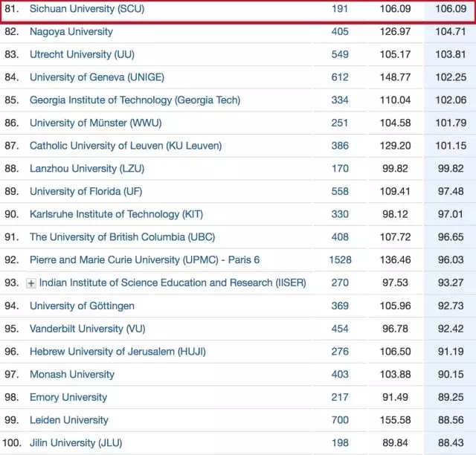Click count 369 for University of Göttingen
The image size is (476, 455).
340,306
